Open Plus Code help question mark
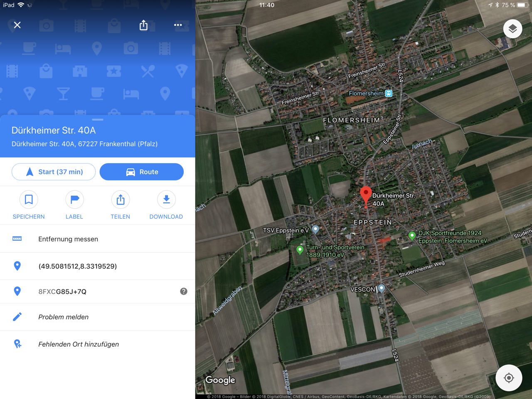Image resolution: width=532 pixels, height=399 pixels. click(184, 291)
